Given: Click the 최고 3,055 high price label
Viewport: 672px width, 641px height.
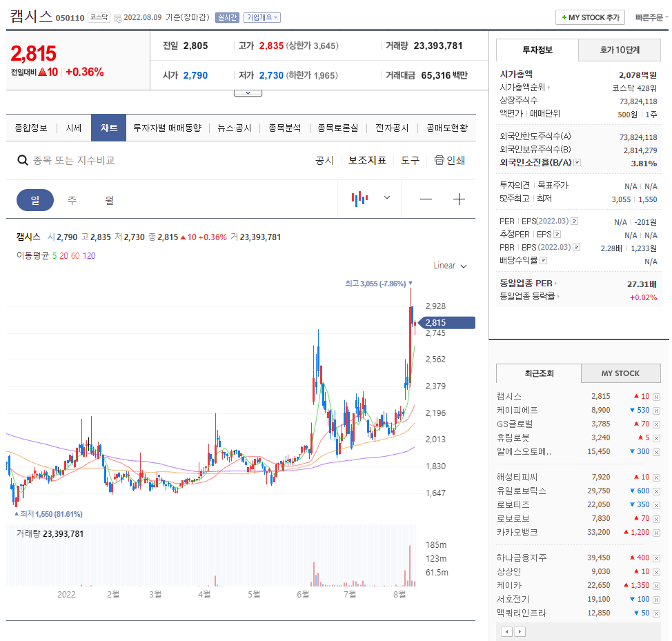Looking at the screenshot, I should tap(379, 284).
